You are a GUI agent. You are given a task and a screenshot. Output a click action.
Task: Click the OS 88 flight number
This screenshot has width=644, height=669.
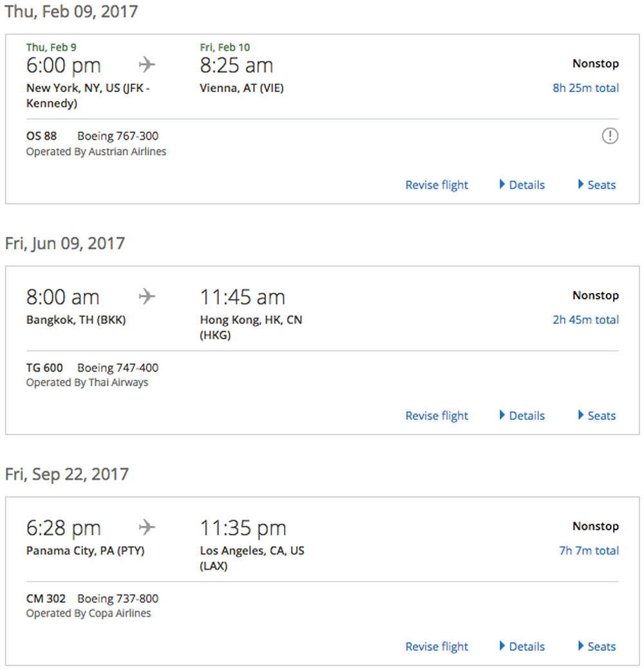[41, 136]
